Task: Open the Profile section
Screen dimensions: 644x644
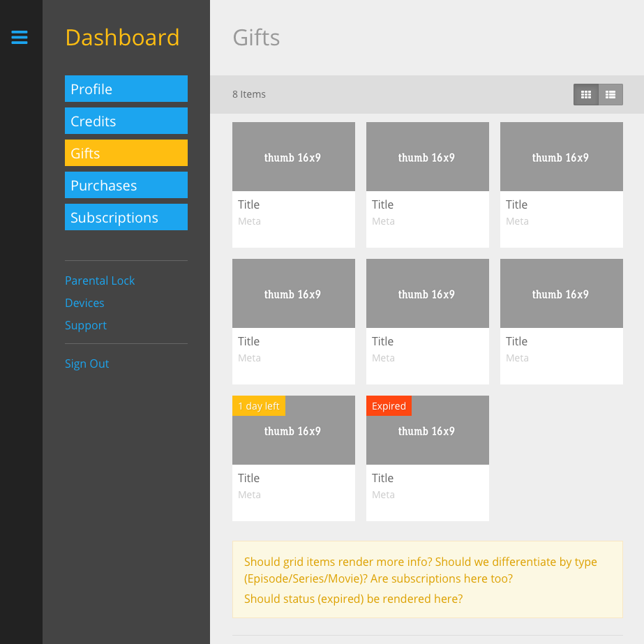Action: 126,89
